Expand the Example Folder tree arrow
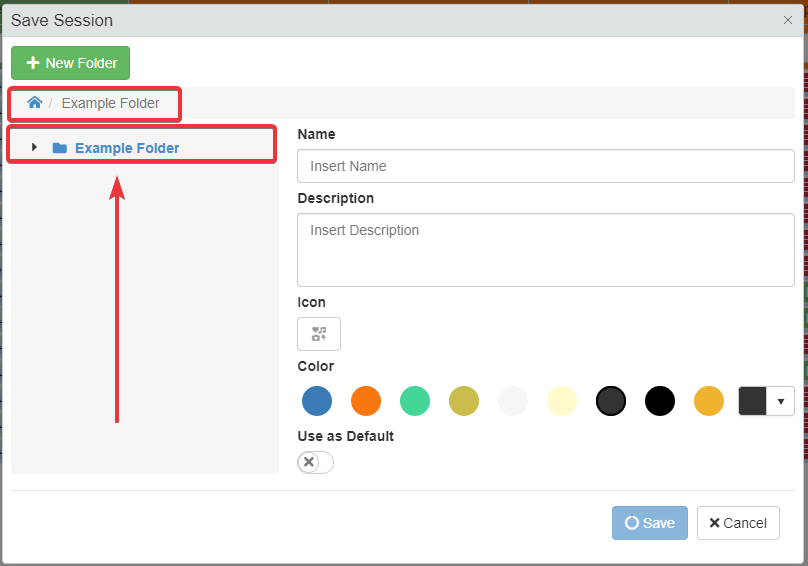Viewport: 808px width, 566px height. pos(34,148)
